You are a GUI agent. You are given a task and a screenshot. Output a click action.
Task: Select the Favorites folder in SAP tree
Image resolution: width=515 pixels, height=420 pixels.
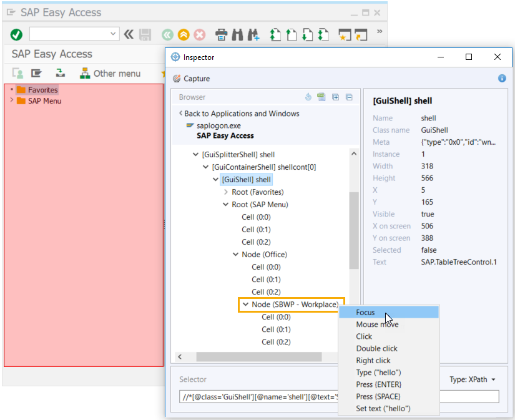click(x=42, y=90)
